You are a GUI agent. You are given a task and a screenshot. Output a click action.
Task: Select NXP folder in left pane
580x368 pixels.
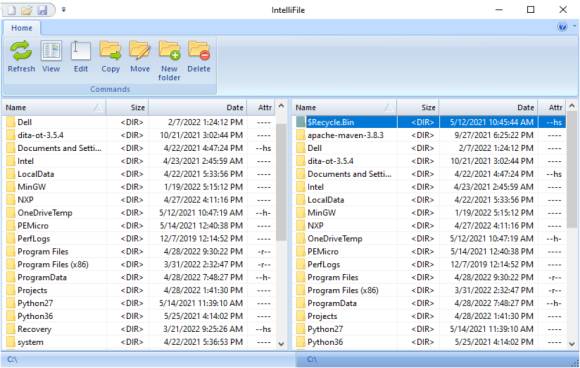(140, 200)
